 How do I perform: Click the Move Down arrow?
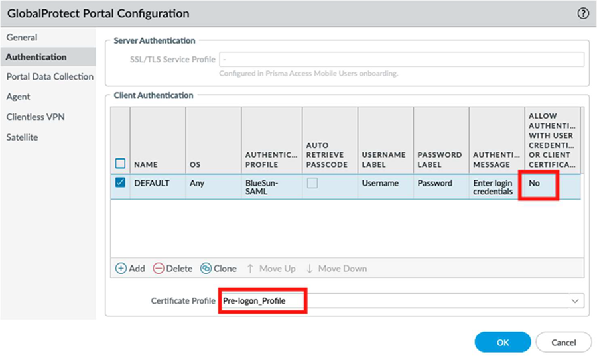tap(310, 269)
